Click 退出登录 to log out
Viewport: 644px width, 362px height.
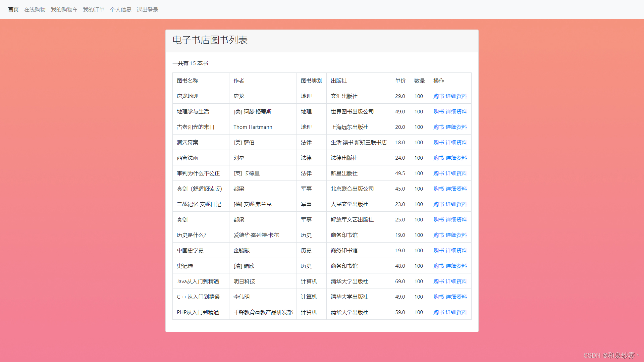tap(147, 9)
